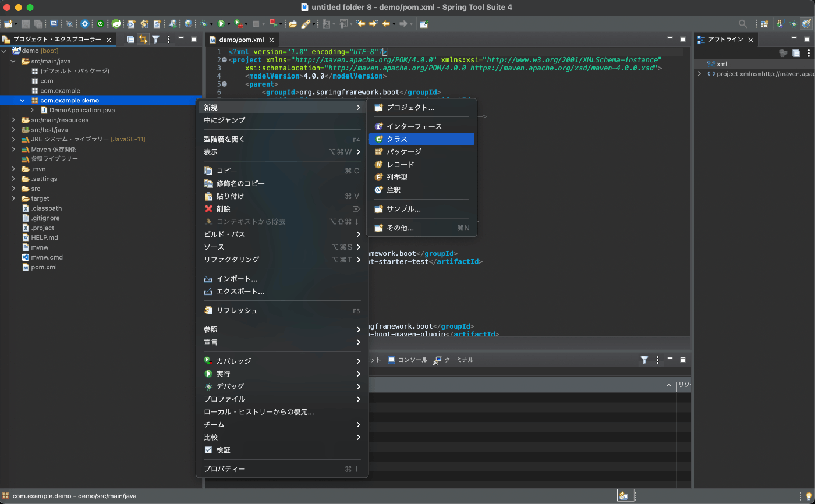
Task: Switch to the コンソール tab
Action: (408, 360)
